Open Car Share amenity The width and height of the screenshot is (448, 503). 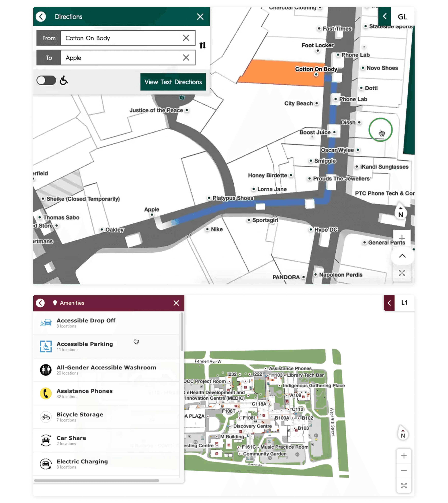[x=106, y=441]
